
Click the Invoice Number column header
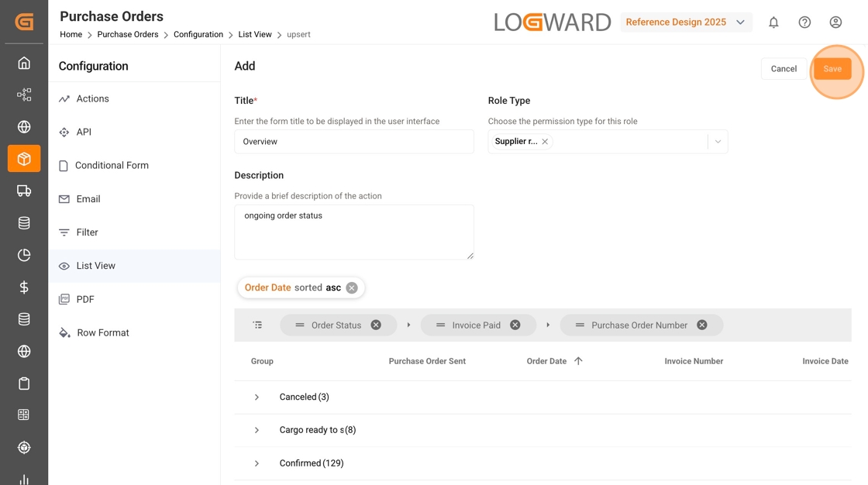694,361
